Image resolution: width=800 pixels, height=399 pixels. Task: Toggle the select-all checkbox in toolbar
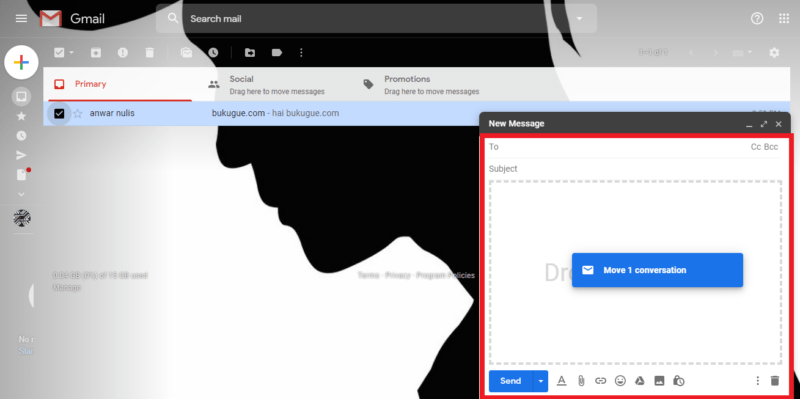tap(59, 53)
